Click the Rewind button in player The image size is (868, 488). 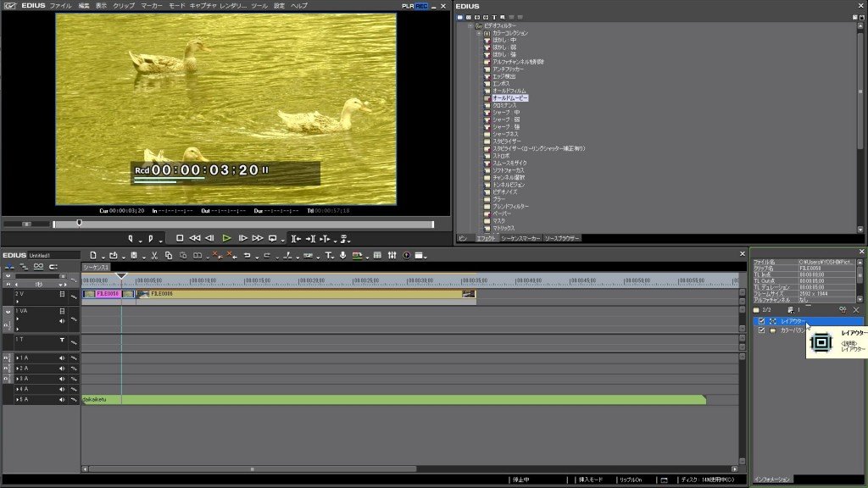coord(195,238)
